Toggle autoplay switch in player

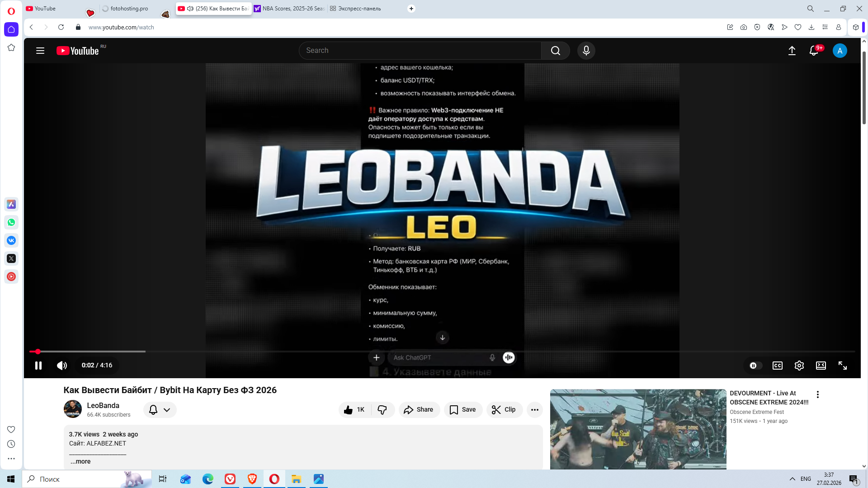point(755,366)
